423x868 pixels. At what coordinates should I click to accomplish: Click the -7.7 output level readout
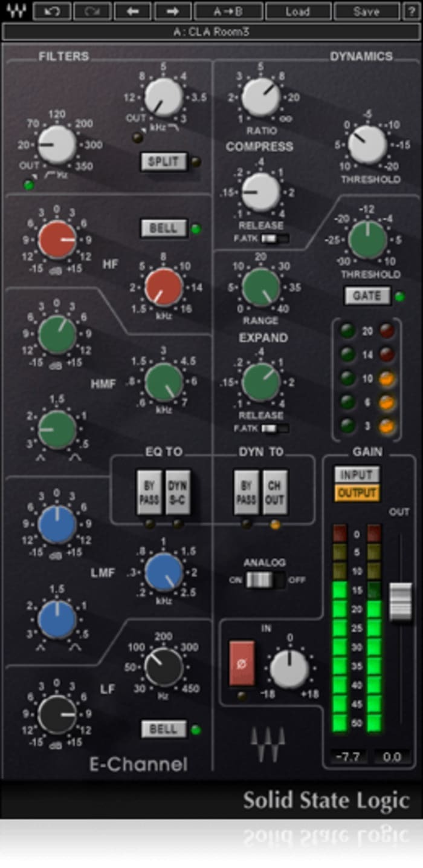tap(348, 755)
